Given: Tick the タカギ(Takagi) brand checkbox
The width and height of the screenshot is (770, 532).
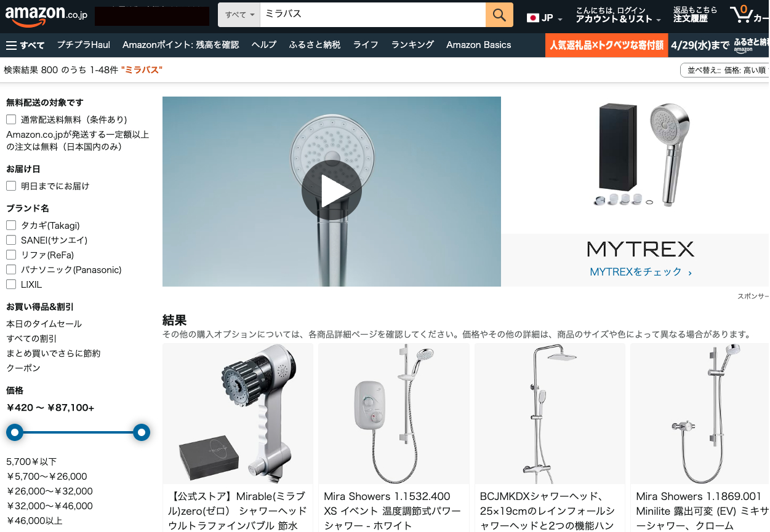Looking at the screenshot, I should 11,225.
